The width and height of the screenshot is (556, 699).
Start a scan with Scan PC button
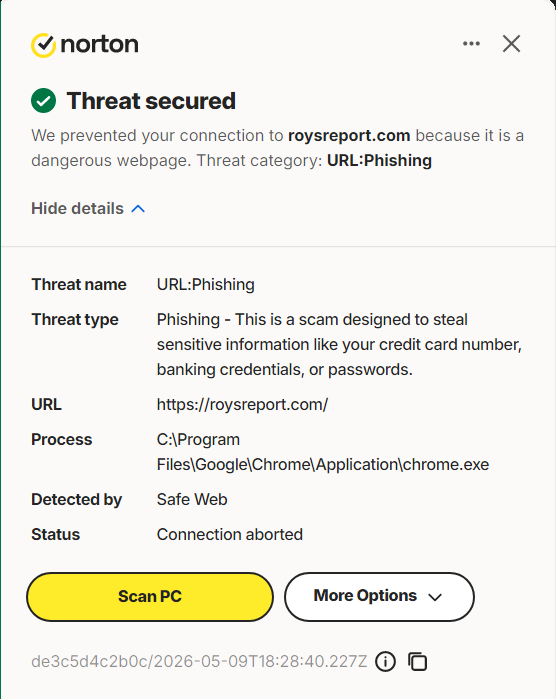[150, 596]
